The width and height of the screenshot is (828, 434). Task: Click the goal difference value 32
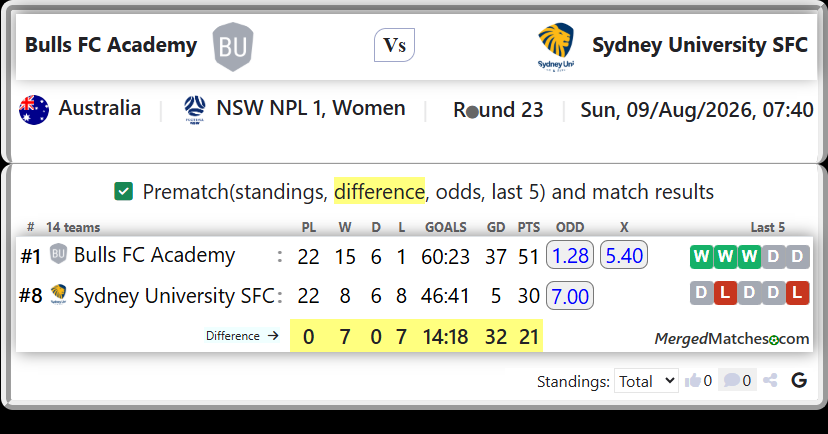496,337
